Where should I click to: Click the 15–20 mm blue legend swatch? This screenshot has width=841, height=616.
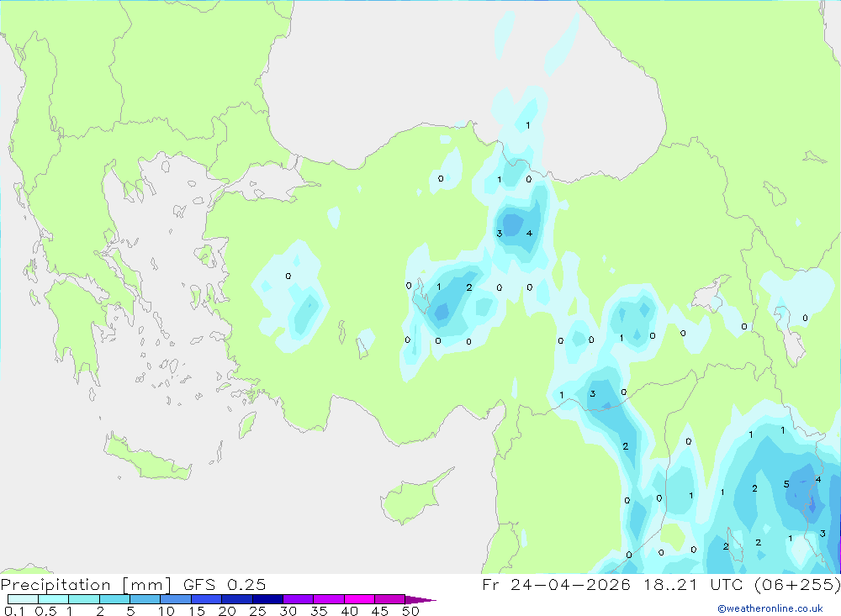click(207, 599)
